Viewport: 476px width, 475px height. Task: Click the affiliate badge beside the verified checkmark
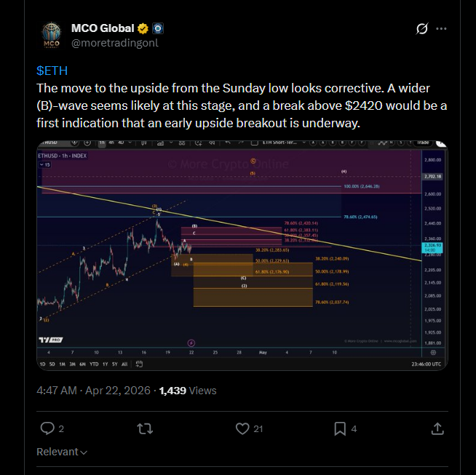157,29
